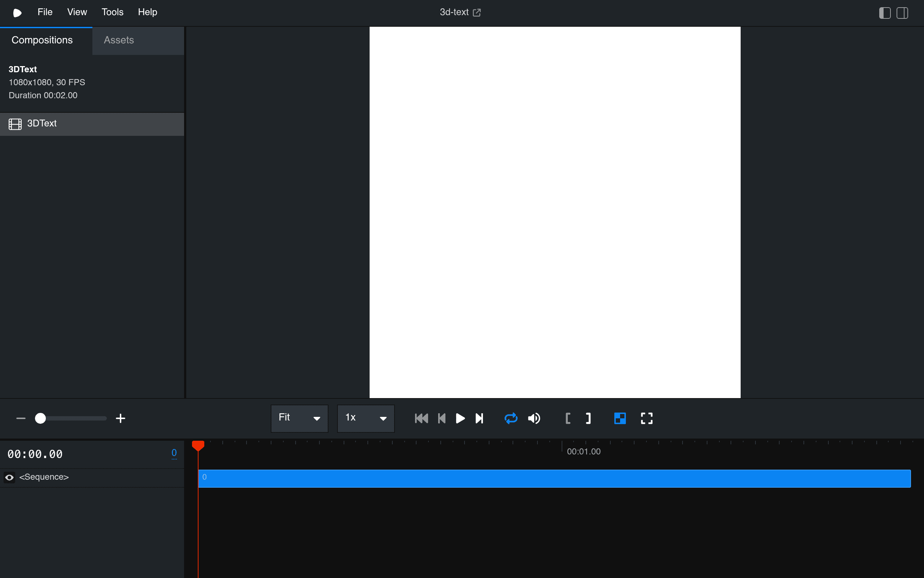Select the <Sequence> timeline label
Image resolution: width=924 pixels, height=578 pixels.
click(44, 477)
